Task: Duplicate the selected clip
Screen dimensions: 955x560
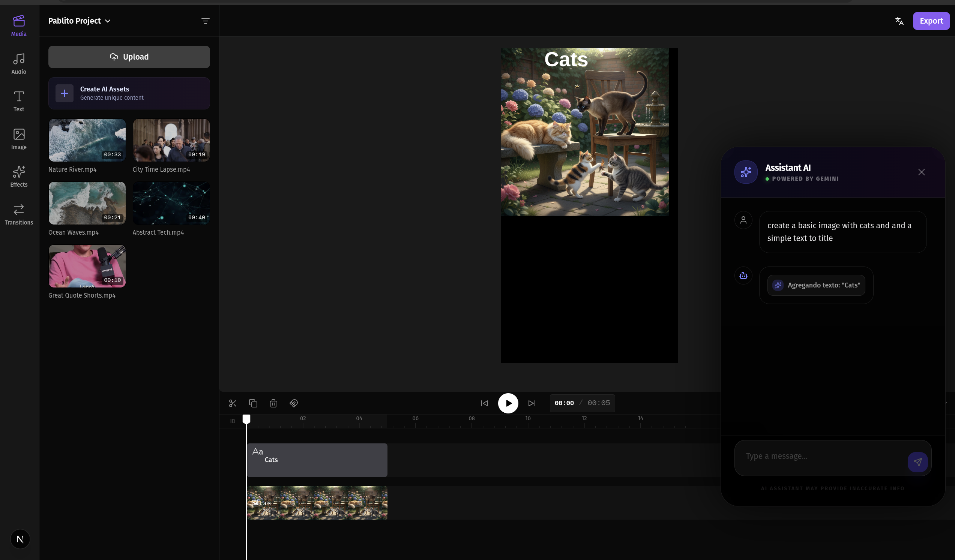Action: click(x=253, y=403)
